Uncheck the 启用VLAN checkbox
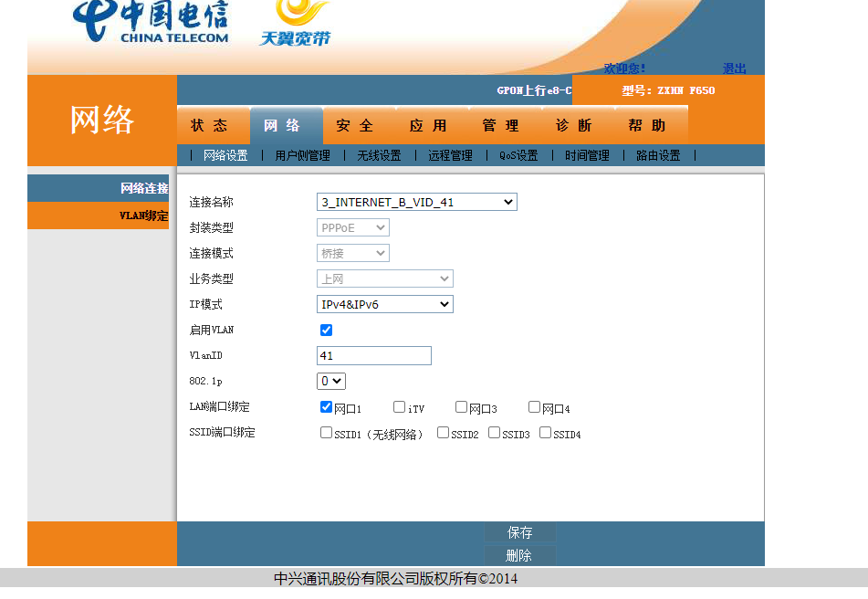This screenshot has width=868, height=599. (x=326, y=330)
